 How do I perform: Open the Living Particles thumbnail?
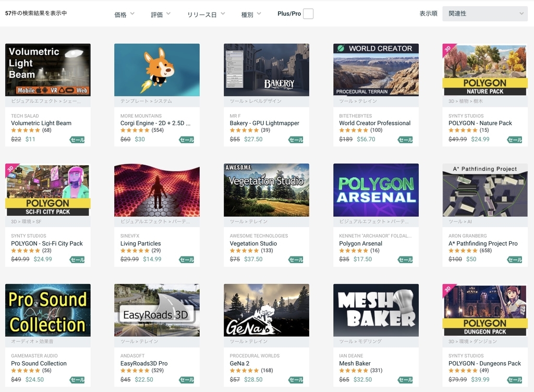(157, 190)
